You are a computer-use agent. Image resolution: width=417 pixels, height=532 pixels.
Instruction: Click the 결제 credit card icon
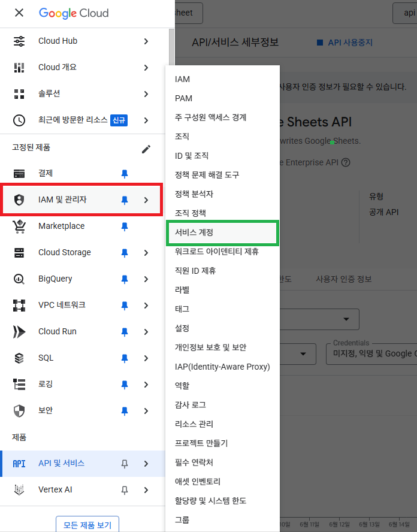click(x=19, y=174)
